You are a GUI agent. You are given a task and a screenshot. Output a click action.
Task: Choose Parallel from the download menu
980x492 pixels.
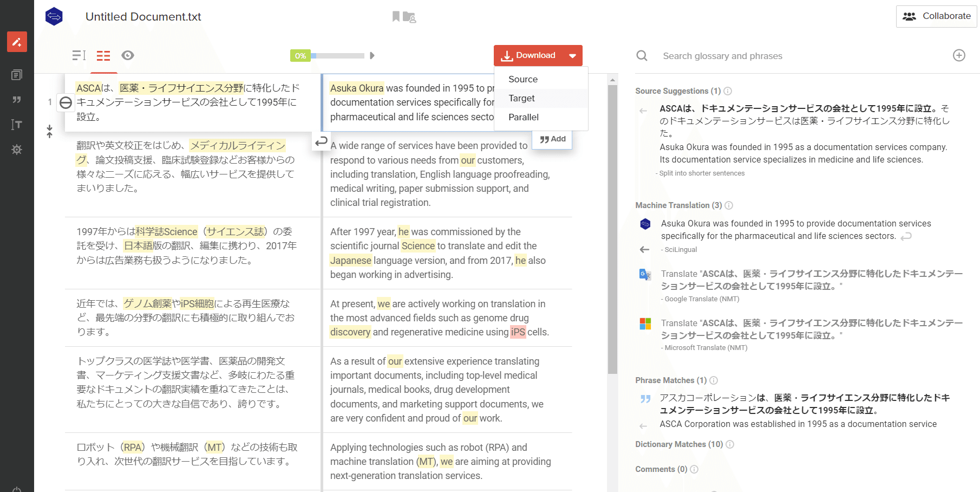click(x=523, y=117)
